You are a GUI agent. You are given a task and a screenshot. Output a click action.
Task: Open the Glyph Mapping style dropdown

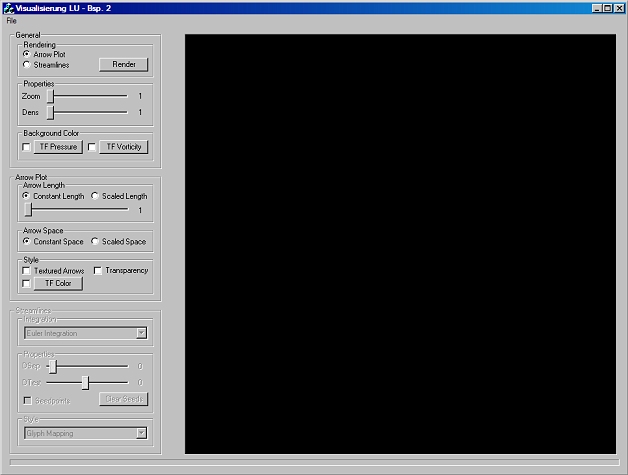(x=142, y=433)
